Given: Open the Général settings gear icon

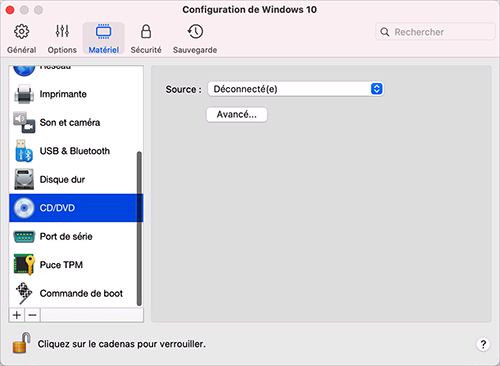Looking at the screenshot, I should (x=22, y=32).
